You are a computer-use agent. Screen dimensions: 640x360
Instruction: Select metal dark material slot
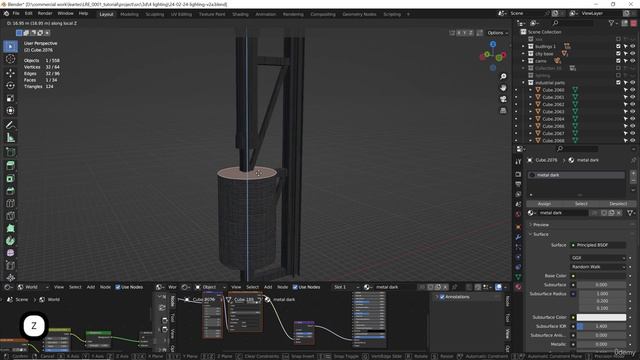click(x=576, y=175)
